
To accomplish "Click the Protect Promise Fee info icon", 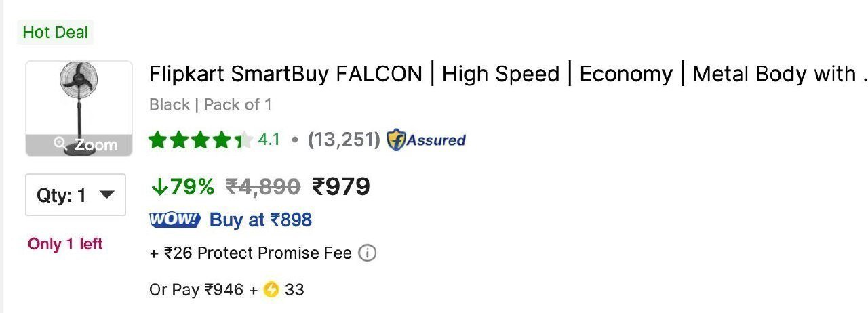I will click(366, 253).
